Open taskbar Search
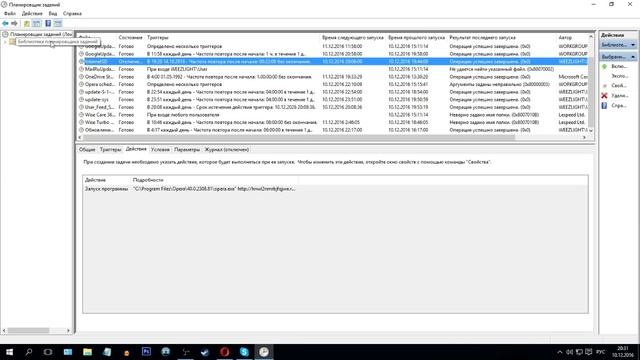This screenshot has width=640, height=360. tap(29, 352)
